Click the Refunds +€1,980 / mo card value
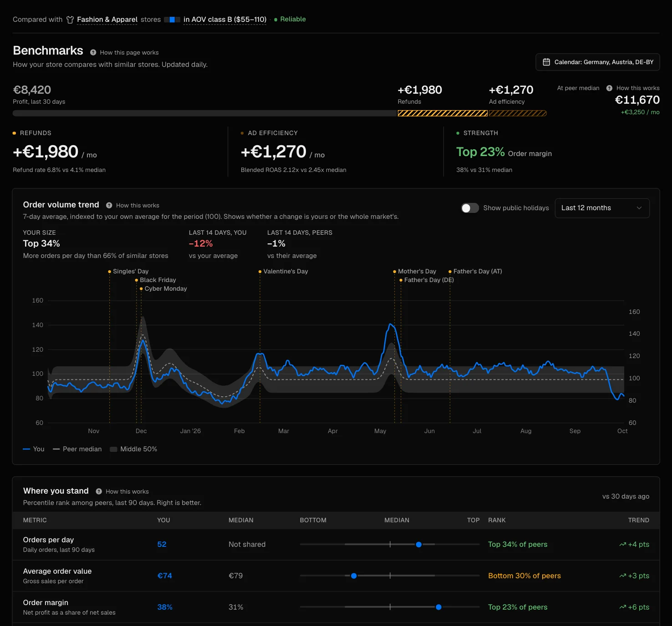Viewport: 672px width, 626px height. 55,152
